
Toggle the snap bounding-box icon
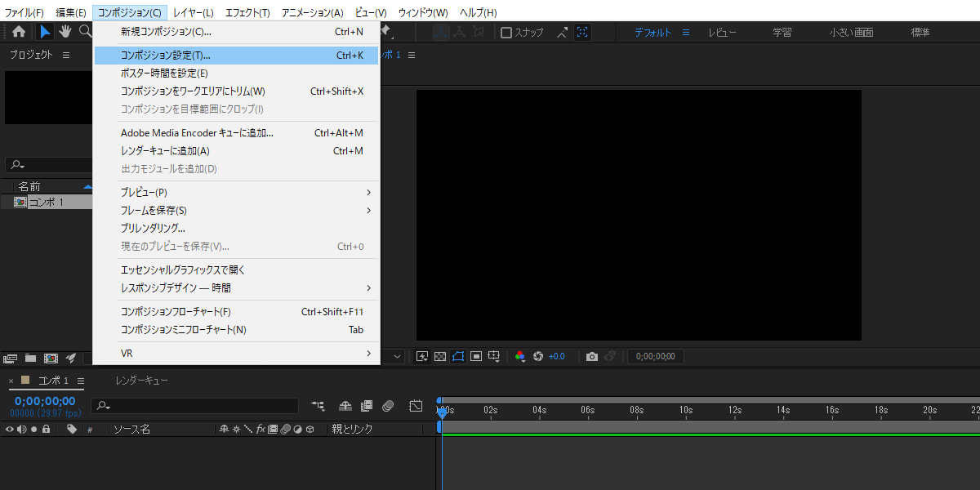coord(582,33)
